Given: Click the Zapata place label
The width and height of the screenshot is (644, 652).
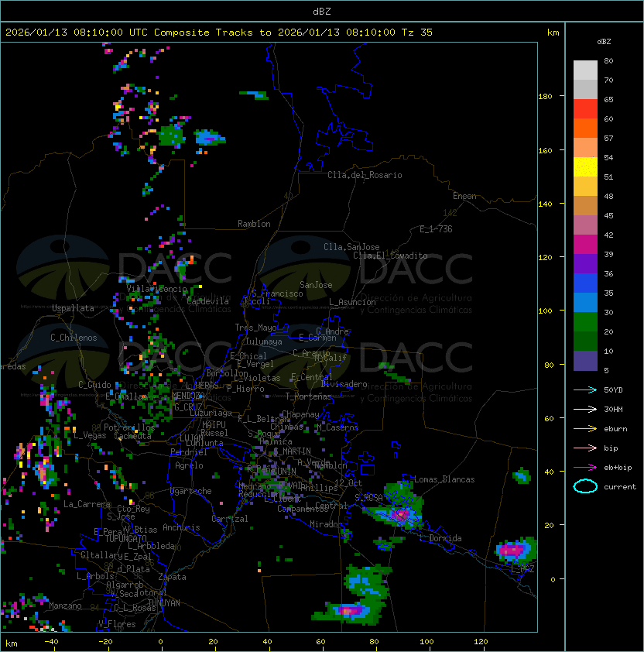Looking at the screenshot, I should point(172,577).
